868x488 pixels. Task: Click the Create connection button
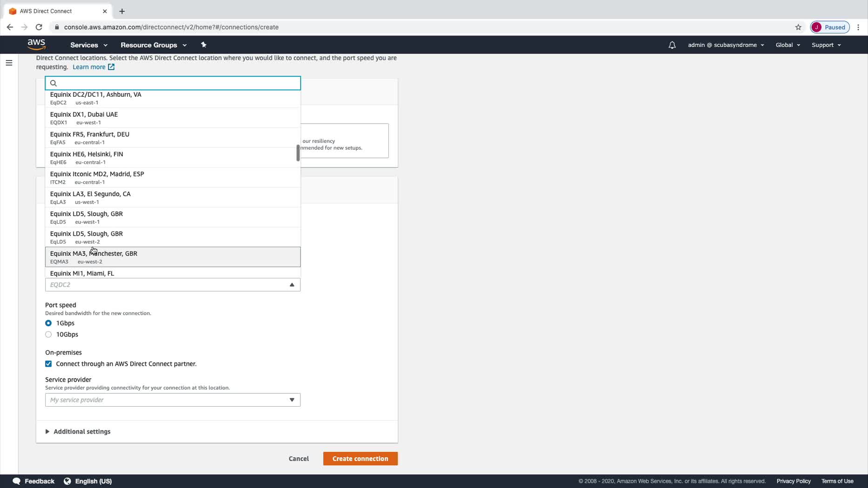[x=361, y=459]
